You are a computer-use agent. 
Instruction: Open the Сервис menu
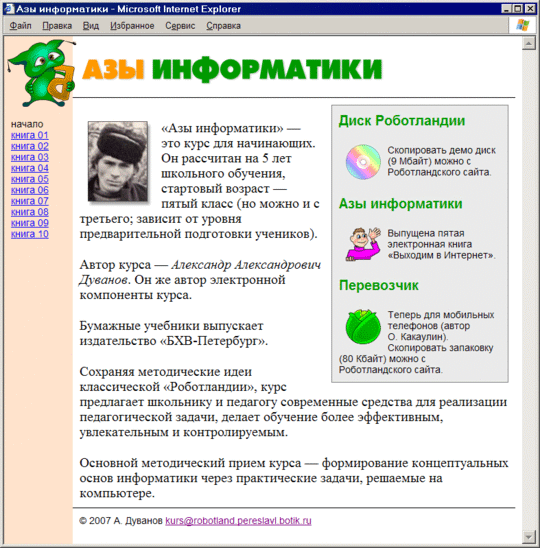[180, 26]
